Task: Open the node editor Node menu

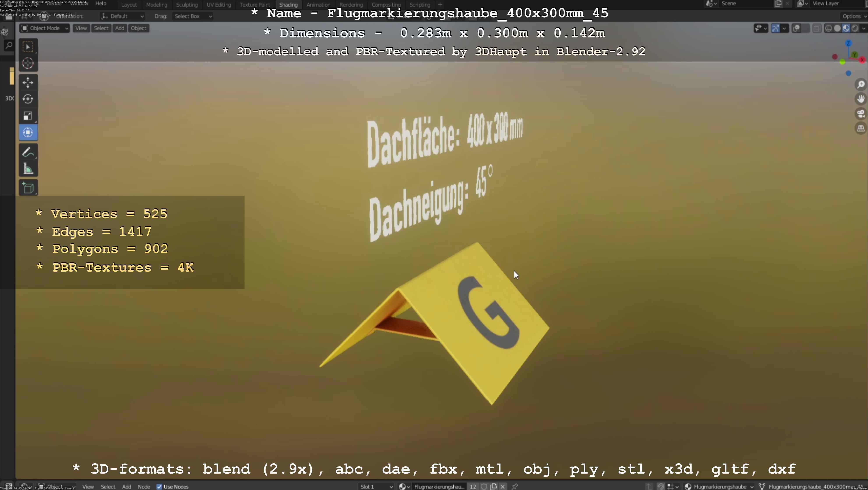Action: (x=144, y=487)
